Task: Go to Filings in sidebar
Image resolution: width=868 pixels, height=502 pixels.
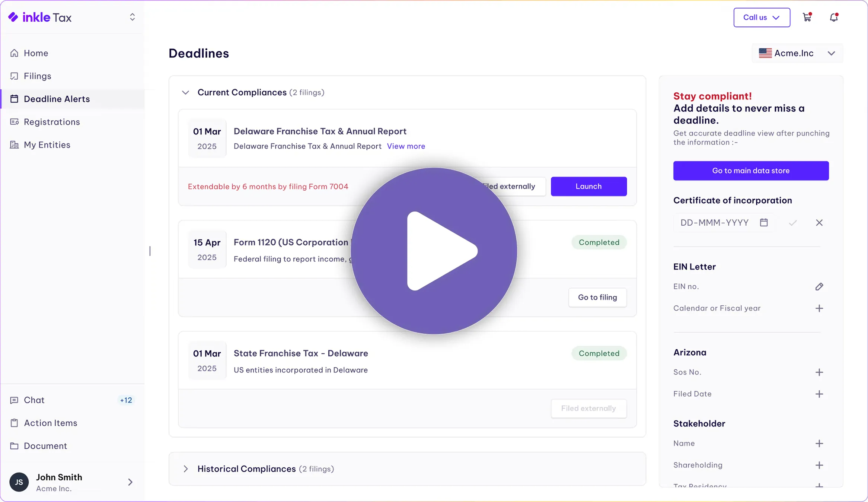Action: pos(37,76)
